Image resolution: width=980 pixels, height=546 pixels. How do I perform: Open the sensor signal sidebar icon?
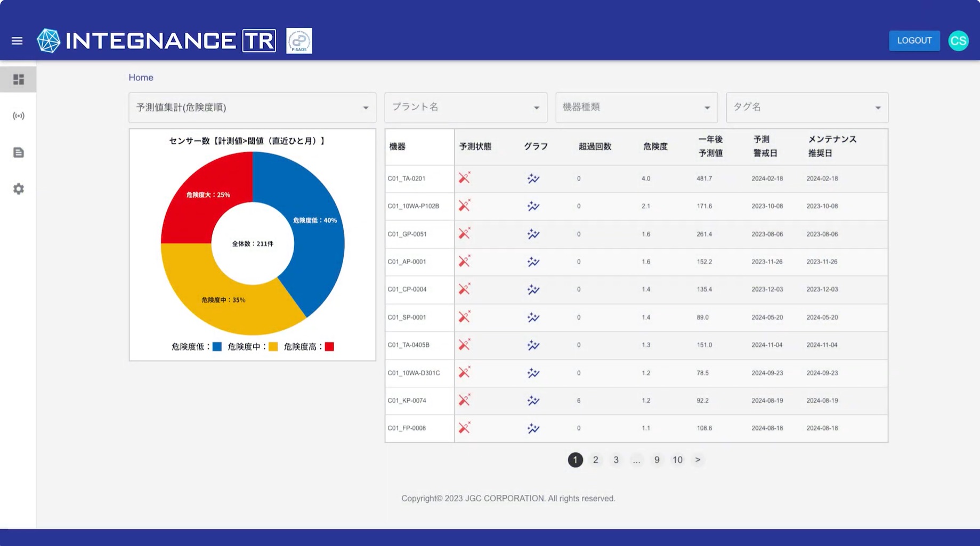click(19, 116)
